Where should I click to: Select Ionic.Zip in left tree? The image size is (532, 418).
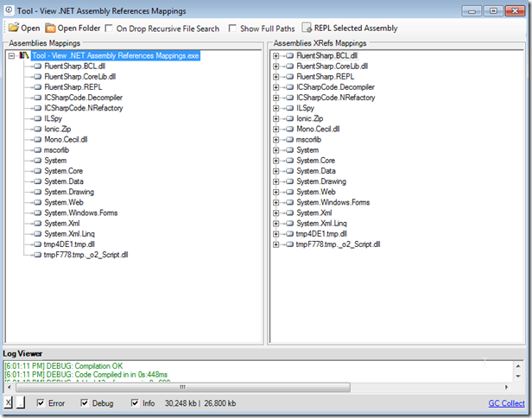pos(58,129)
